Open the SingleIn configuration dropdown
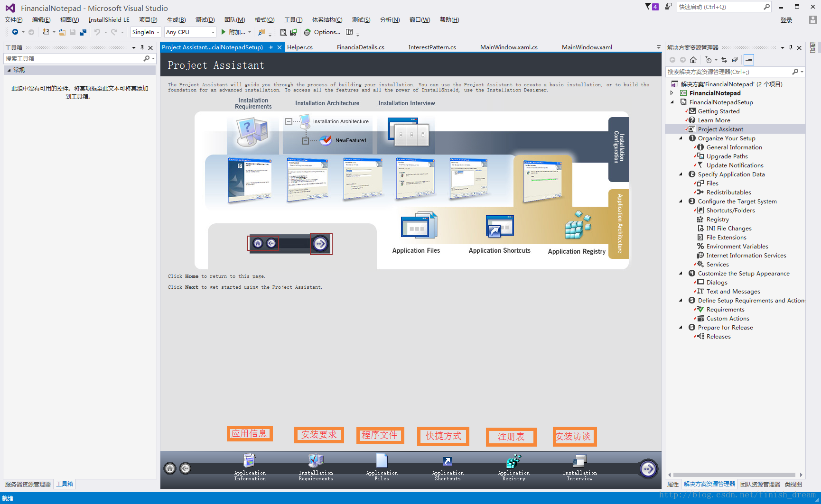Screen dimensions: 821x504 click(146, 32)
